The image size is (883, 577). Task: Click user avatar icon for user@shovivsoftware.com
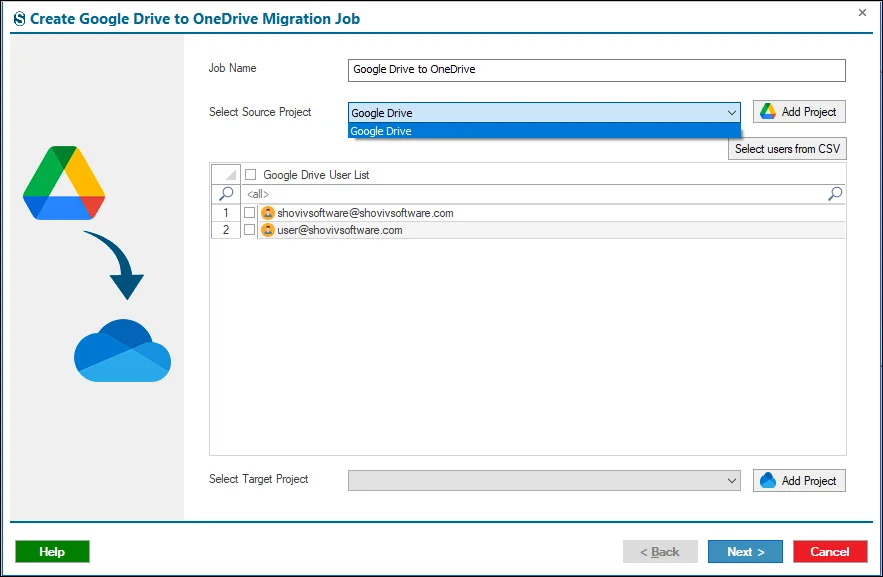[x=267, y=230]
